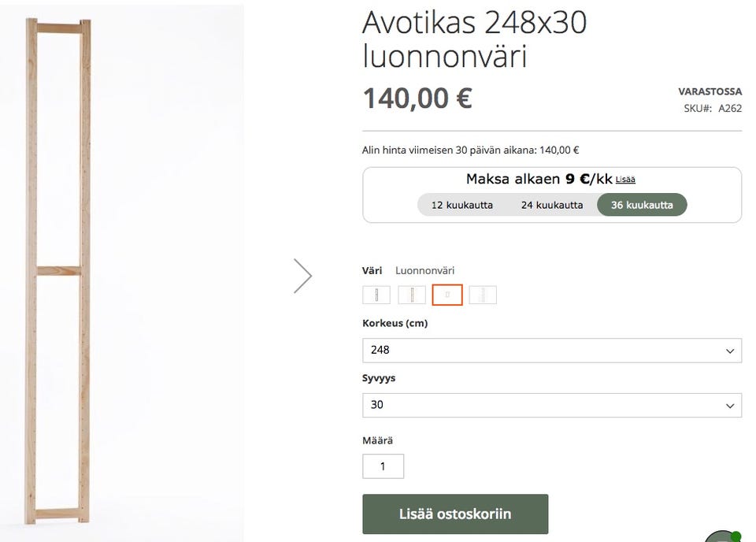The width and height of the screenshot is (756, 542).
Task: Choose the 24 kuukautta payment period
Action: (552, 206)
